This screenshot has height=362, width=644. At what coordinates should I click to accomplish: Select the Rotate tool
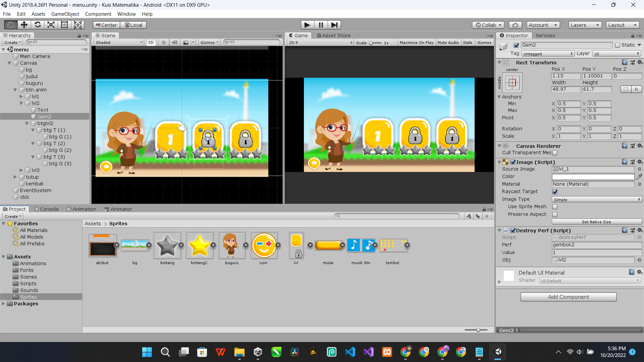coord(38,25)
